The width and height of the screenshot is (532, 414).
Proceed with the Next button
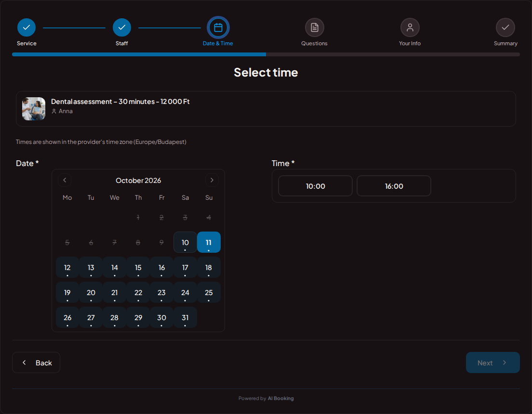tap(492, 362)
